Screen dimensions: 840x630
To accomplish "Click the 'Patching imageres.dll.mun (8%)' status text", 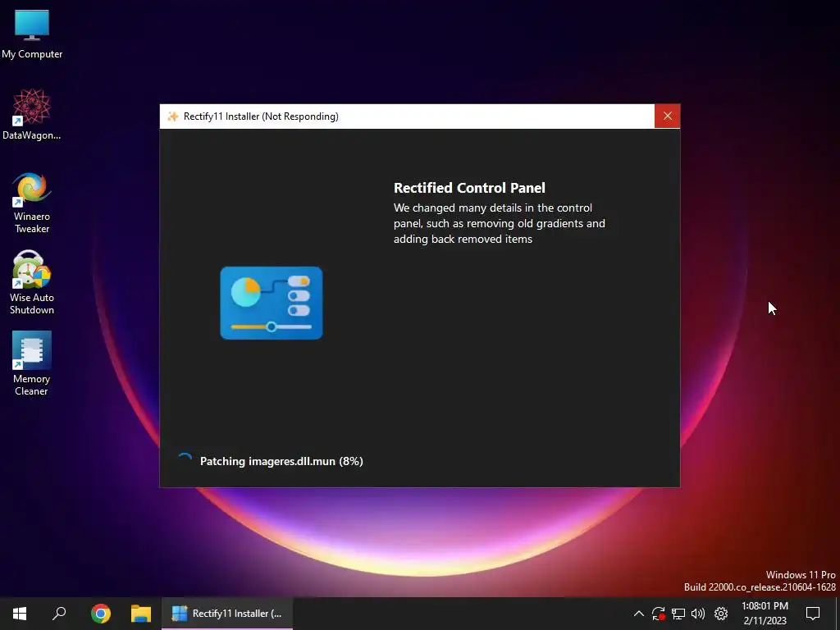I will [281, 461].
